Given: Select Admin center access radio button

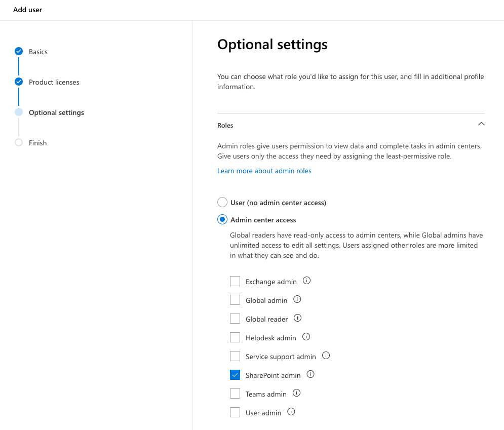Looking at the screenshot, I should [x=222, y=219].
